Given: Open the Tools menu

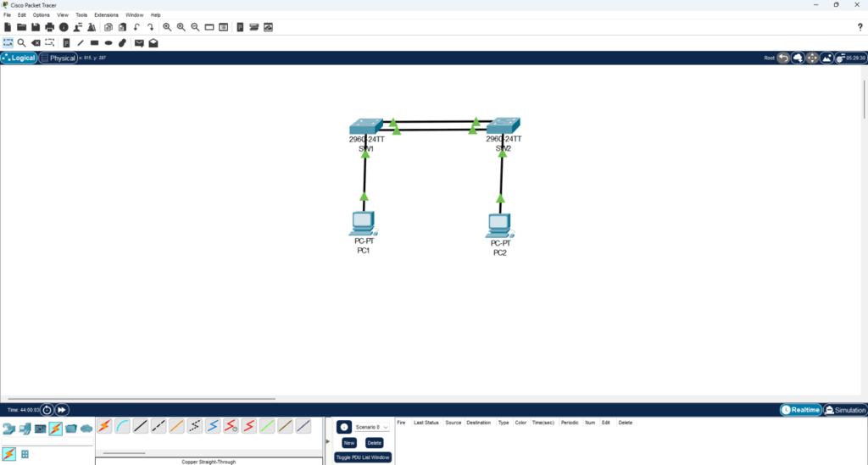Looking at the screenshot, I should click(81, 14).
